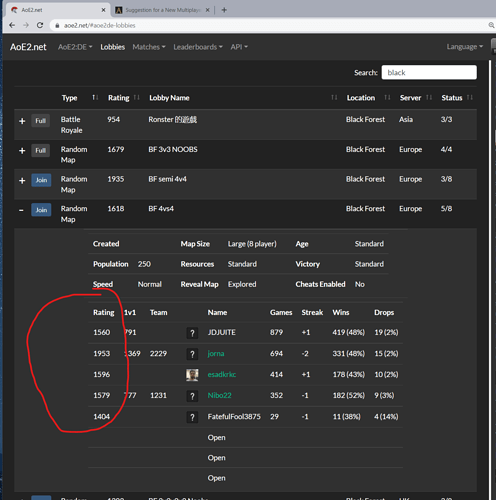Expand the Ronster Battle Royale lobby row
496x500 pixels.
tap(22, 121)
